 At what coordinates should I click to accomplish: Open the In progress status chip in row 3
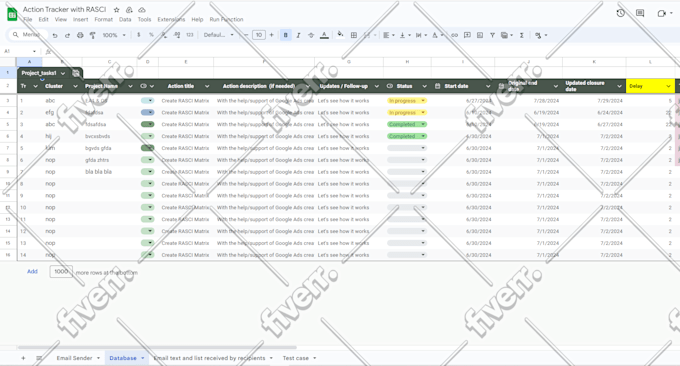407,101
